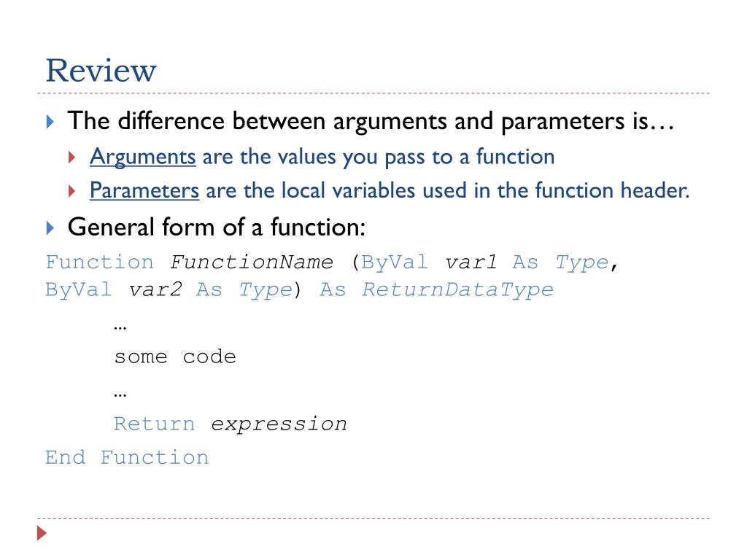Click the 'var2' parameter name
This screenshot has width=747, height=560.
pyautogui.click(x=155, y=289)
